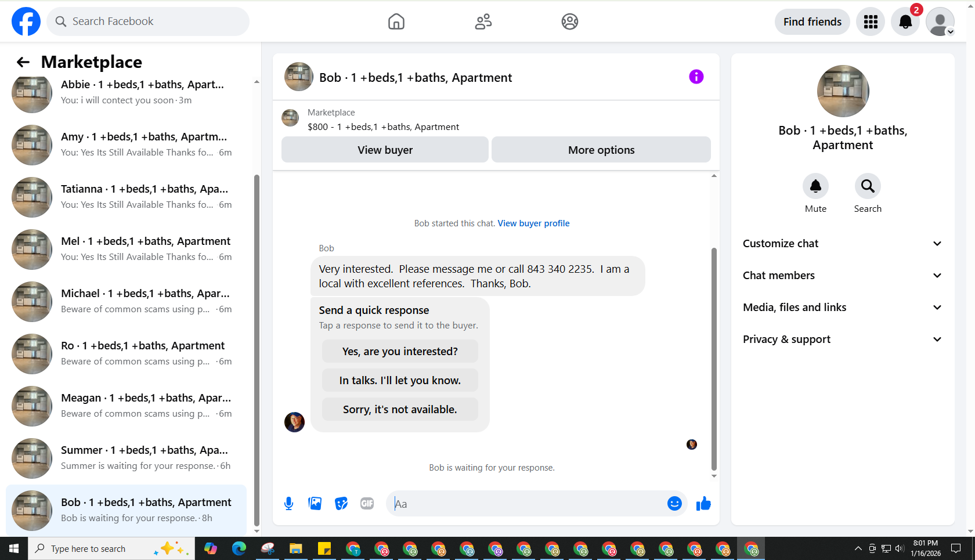Click the More options button
This screenshot has height=560, width=975.
[601, 150]
